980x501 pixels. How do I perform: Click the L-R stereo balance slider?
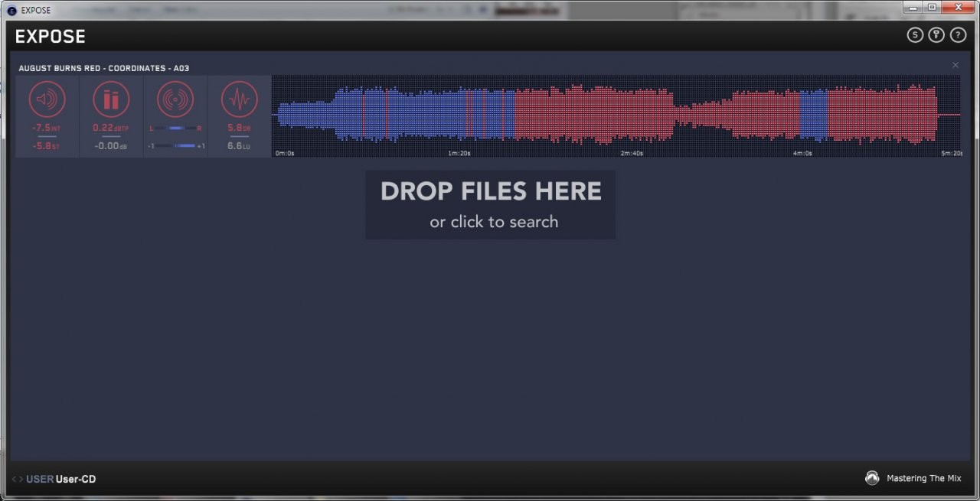(175, 128)
